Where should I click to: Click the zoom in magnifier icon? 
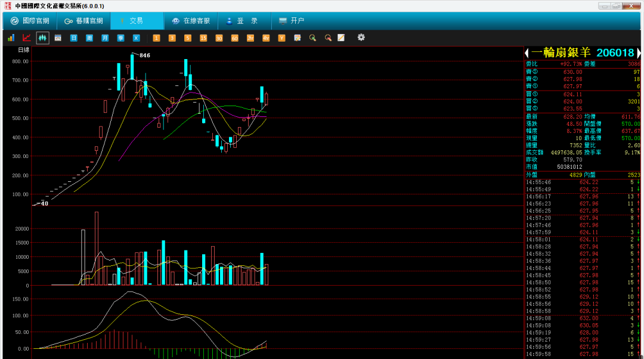pyautogui.click(x=312, y=38)
